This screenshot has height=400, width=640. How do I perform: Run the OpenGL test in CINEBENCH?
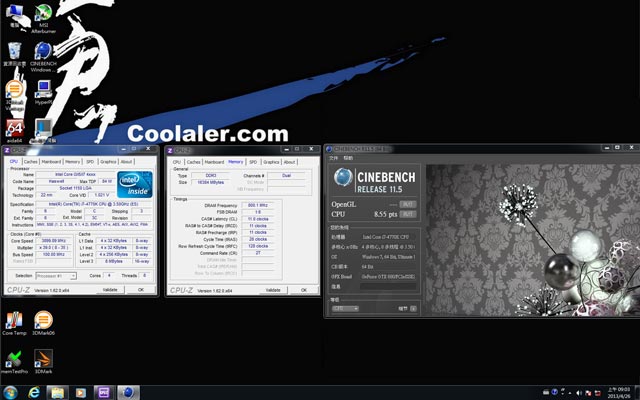pos(407,204)
